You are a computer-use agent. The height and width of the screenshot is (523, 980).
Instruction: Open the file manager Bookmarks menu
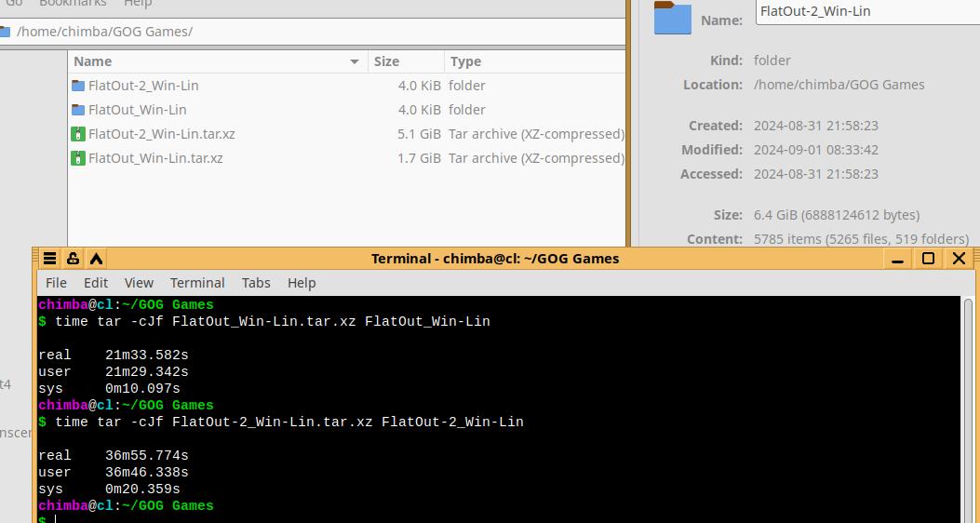coord(73,4)
